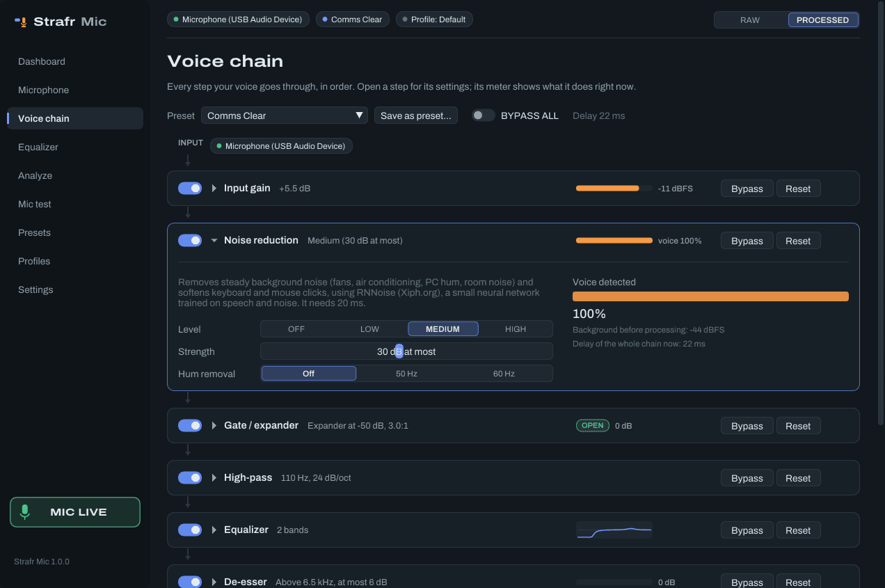
Task: Reset the Gate / expander step
Action: coord(798,426)
